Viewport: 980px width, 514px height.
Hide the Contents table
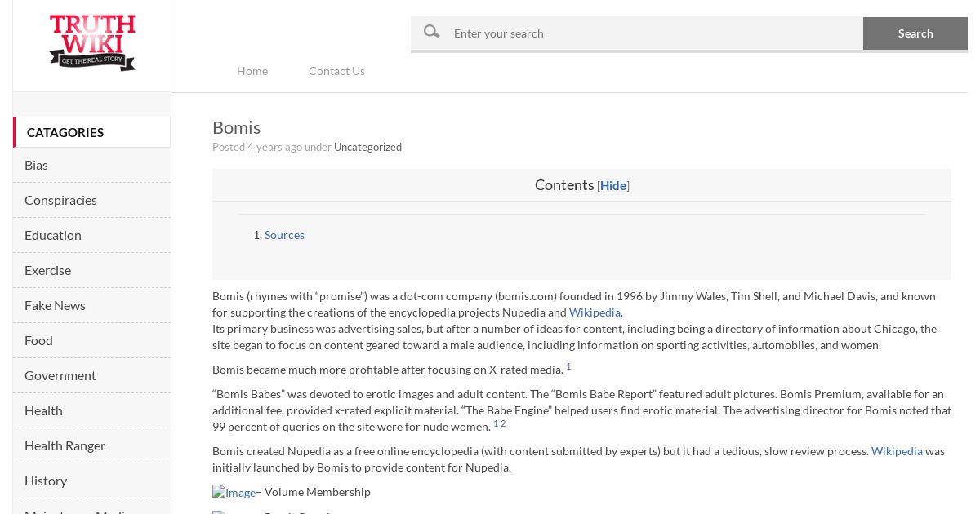pos(613,186)
